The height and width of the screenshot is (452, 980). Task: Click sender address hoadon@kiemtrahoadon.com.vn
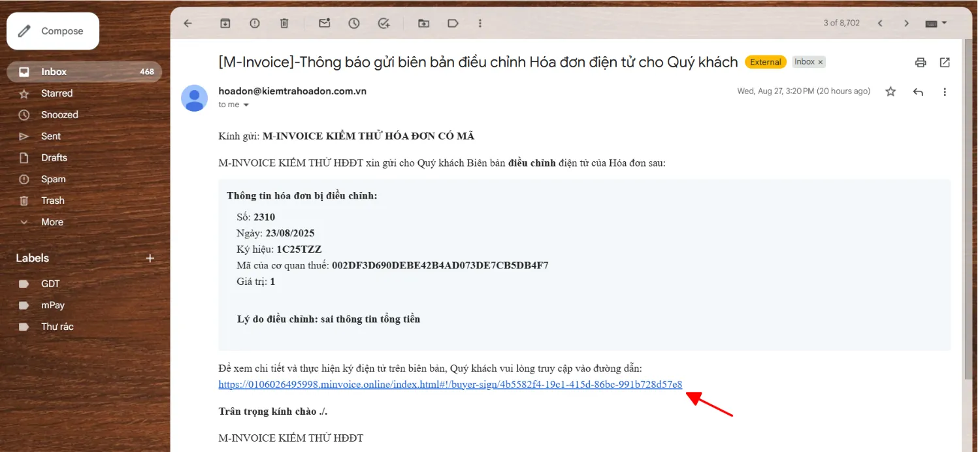(292, 91)
